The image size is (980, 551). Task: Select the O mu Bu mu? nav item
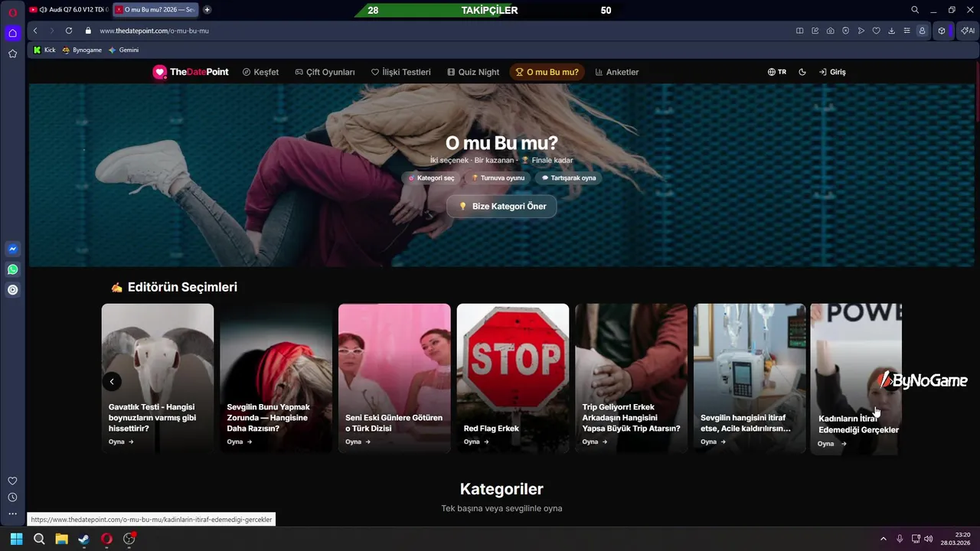coord(547,72)
